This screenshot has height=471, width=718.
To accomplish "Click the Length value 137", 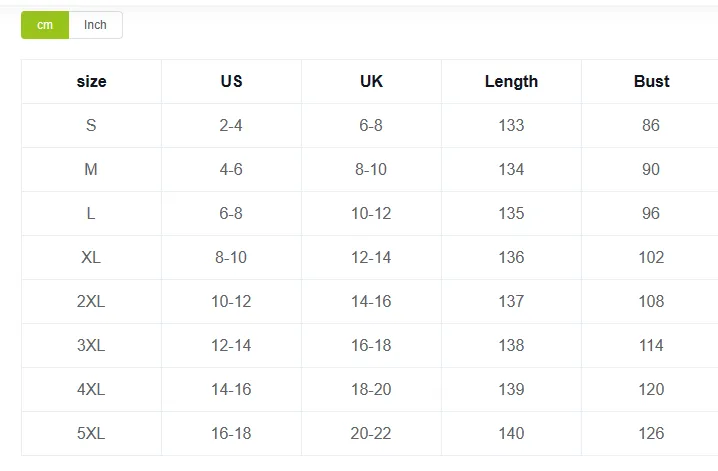I will 511,301.
